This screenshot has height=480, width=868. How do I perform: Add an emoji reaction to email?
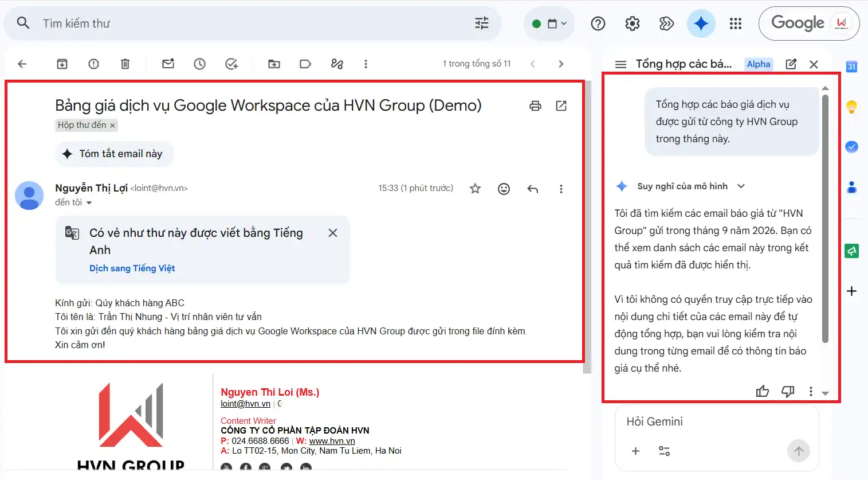click(x=504, y=188)
